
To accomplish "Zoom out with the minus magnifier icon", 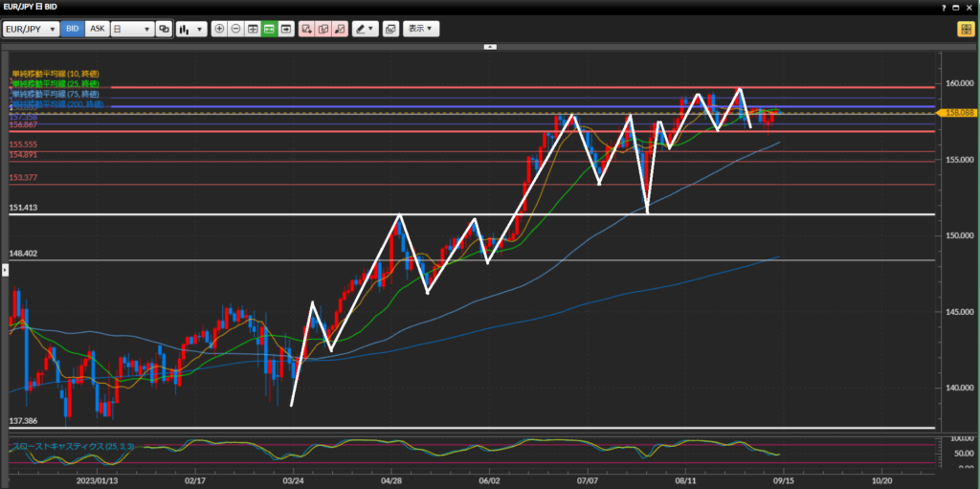I will tap(236, 29).
